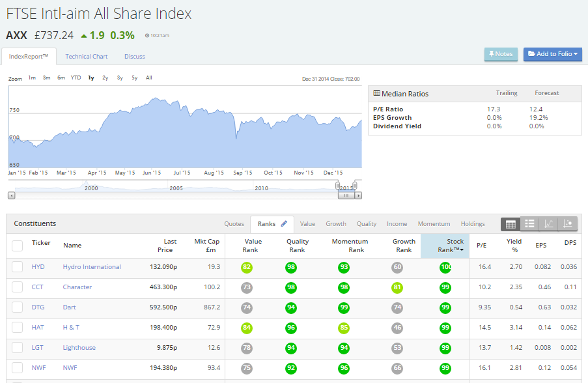Sort table by Quality Rank header

298,246
